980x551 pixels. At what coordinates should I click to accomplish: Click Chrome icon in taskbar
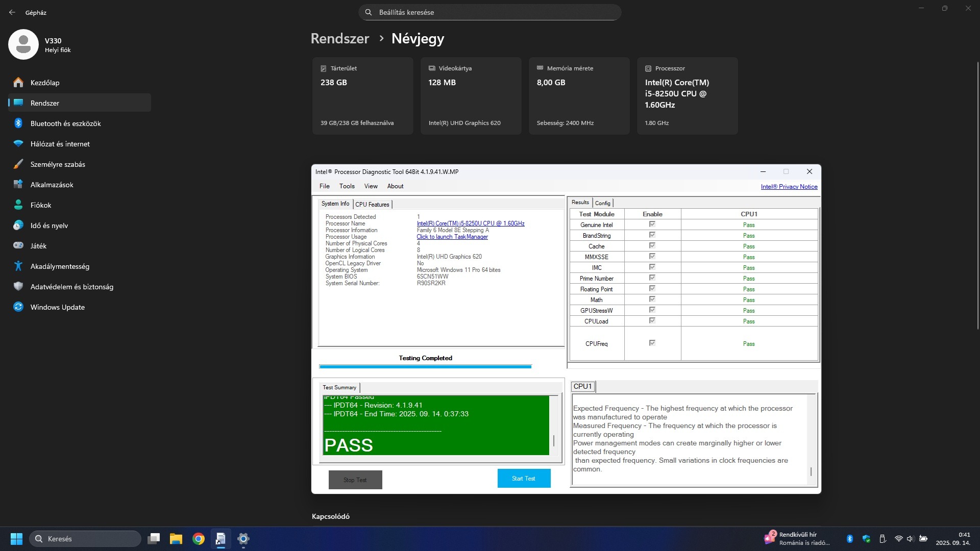(x=199, y=539)
